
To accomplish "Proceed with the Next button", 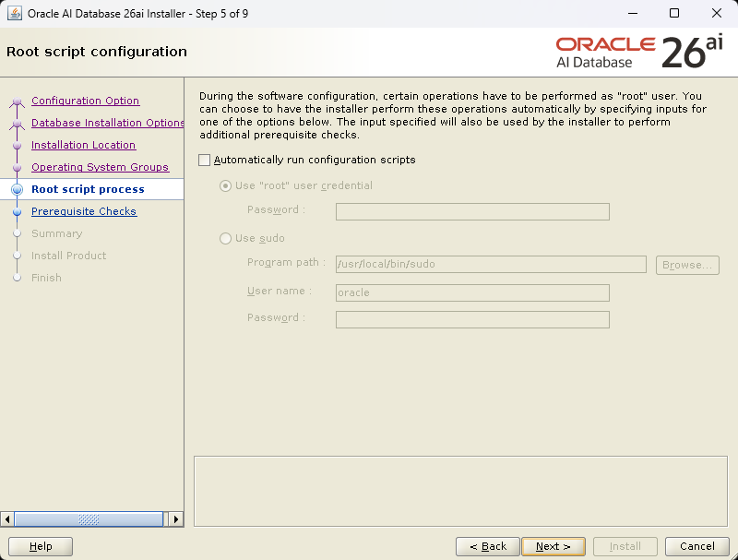I will [553, 546].
